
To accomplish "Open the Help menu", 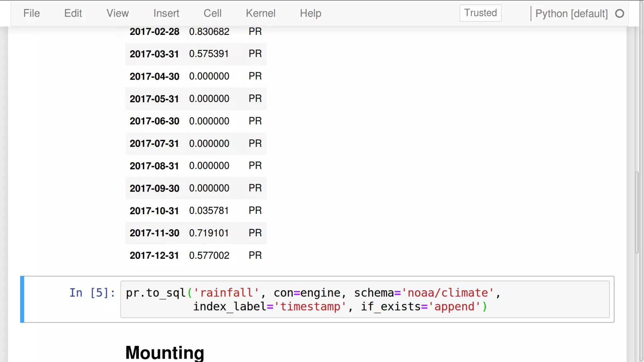I will click(x=310, y=13).
